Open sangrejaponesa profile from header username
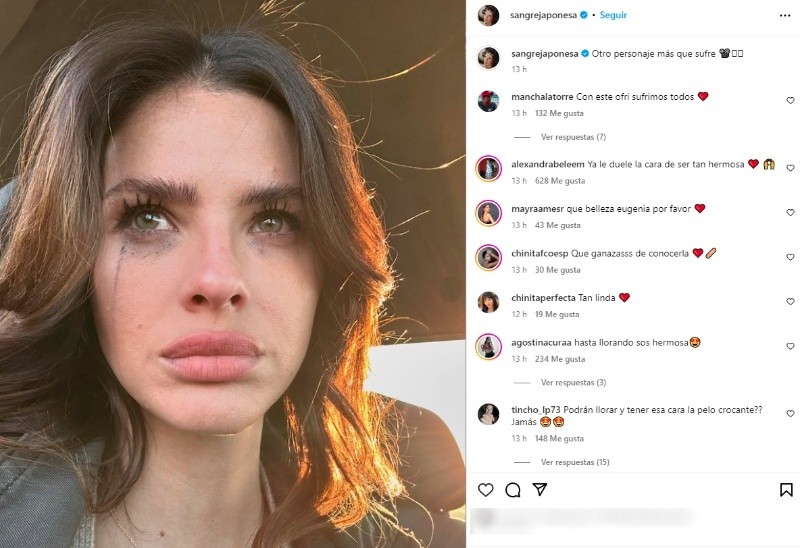 543,15
